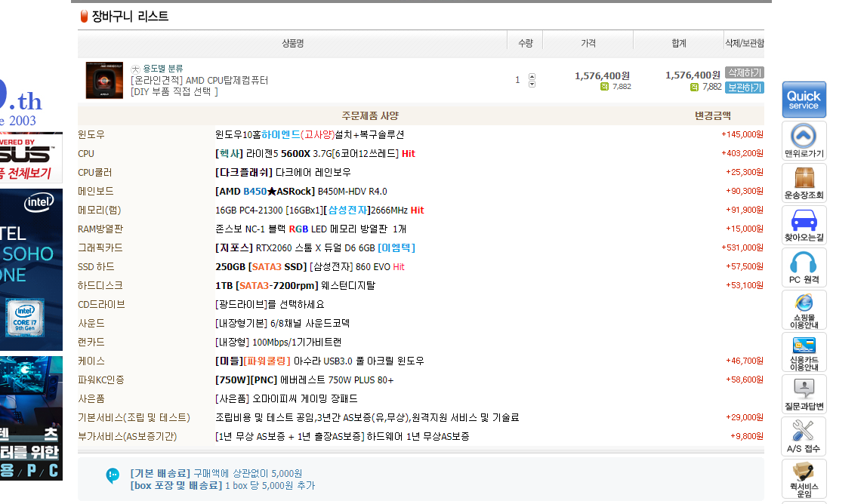Click the 1,576,400원 total amount

tap(693, 75)
